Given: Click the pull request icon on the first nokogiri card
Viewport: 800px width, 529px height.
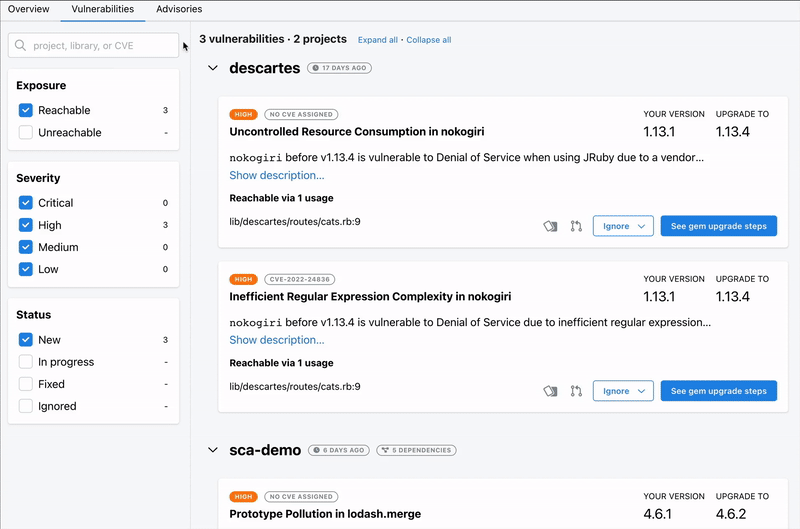Looking at the screenshot, I should [576, 226].
